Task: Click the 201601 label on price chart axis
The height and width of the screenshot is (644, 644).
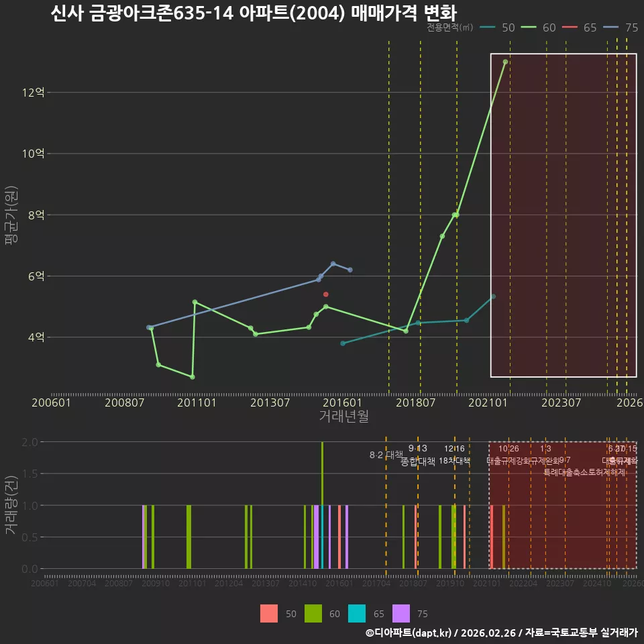Action: click(342, 402)
